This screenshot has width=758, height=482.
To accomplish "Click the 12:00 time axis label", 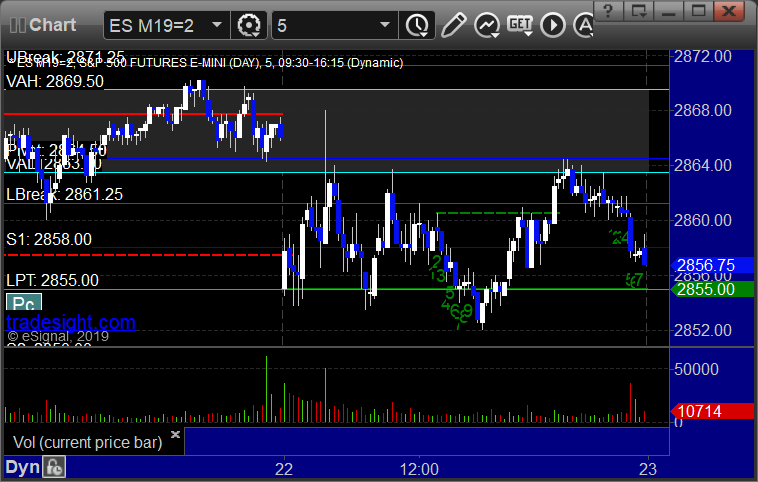I will tap(419, 469).
